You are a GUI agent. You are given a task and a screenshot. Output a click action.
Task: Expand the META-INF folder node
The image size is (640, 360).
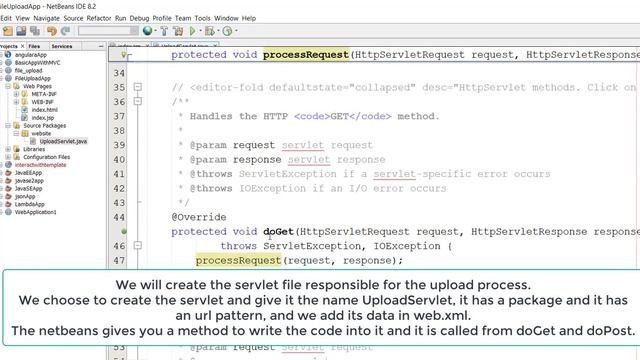16,94
